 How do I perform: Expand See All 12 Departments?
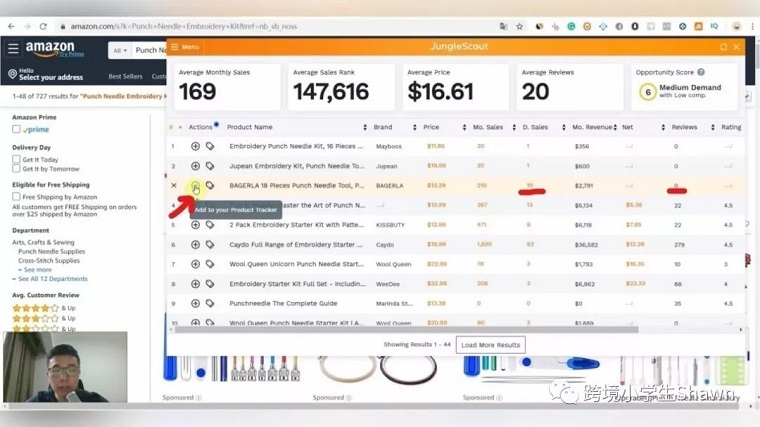(x=50, y=279)
